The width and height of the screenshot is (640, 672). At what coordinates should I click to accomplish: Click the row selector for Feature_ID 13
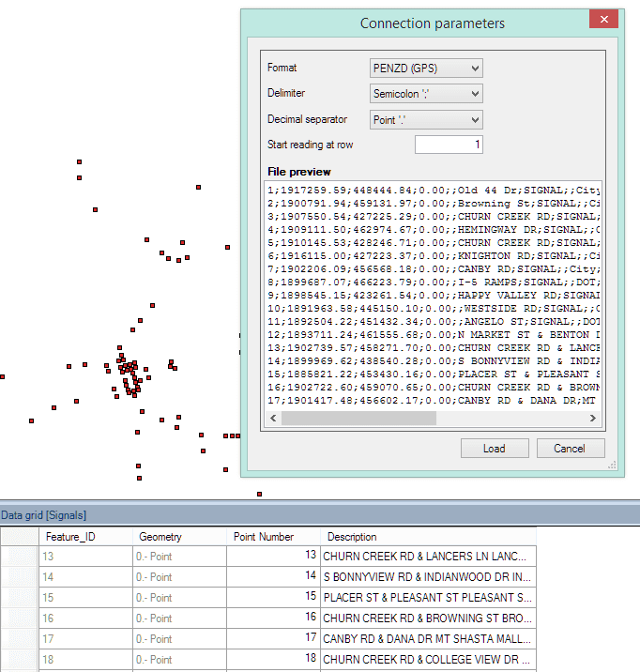tap(20, 557)
